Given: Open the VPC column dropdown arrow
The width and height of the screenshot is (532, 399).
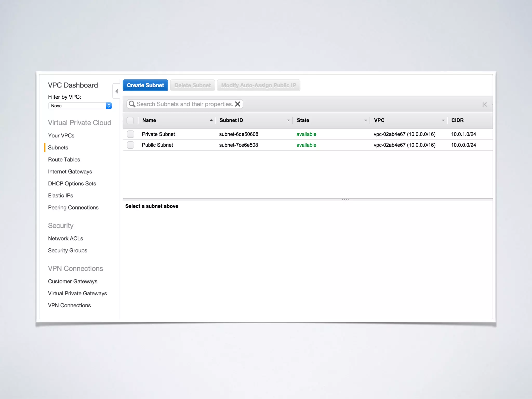Looking at the screenshot, I should [443, 120].
